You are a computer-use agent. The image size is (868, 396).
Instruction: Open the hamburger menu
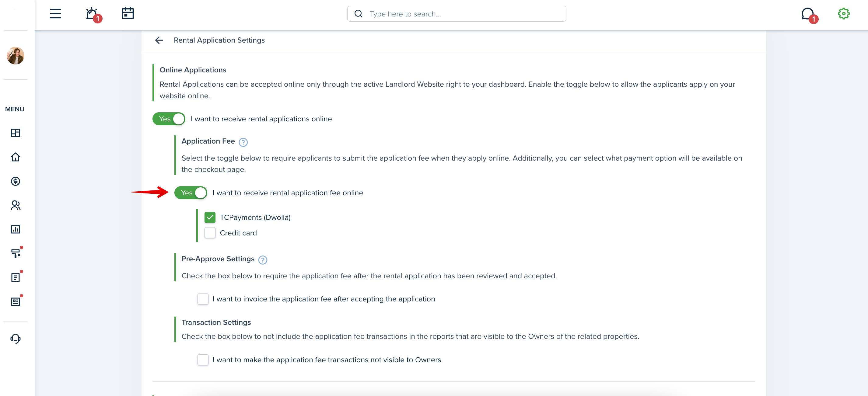[56, 14]
